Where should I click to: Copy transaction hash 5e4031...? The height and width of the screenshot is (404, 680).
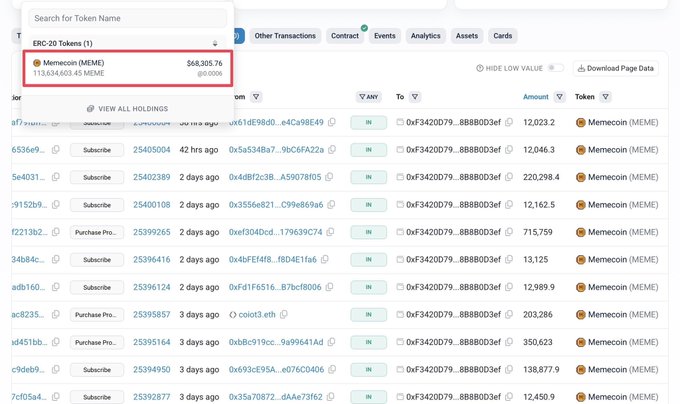pos(56,177)
